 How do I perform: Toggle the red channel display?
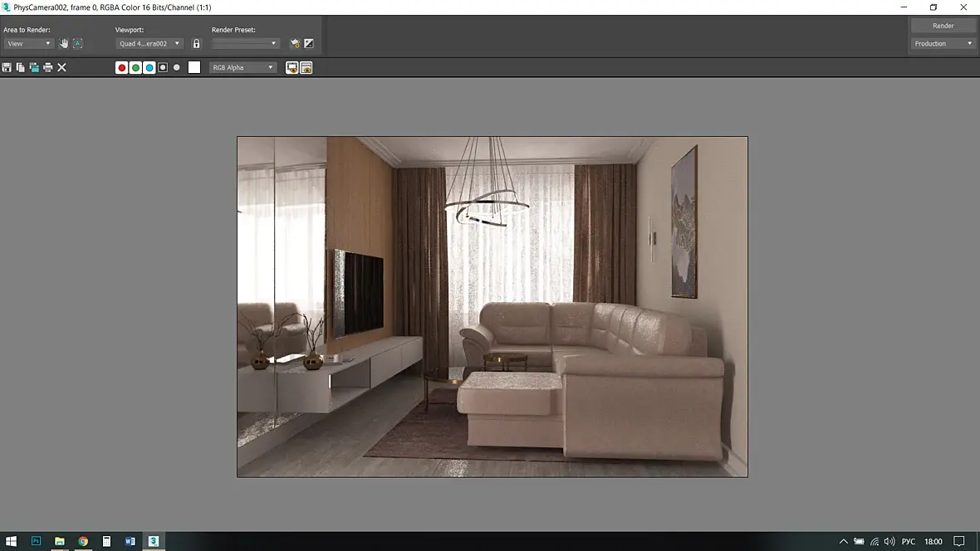pyautogui.click(x=122, y=67)
